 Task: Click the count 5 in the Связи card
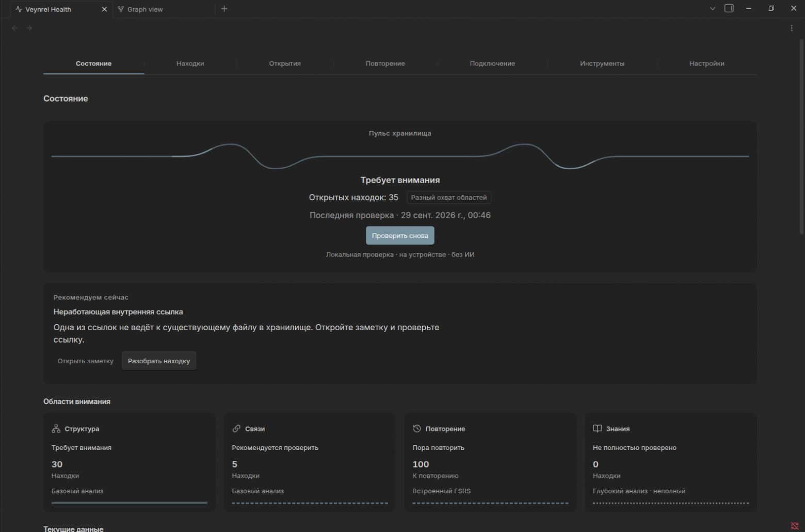coord(235,464)
